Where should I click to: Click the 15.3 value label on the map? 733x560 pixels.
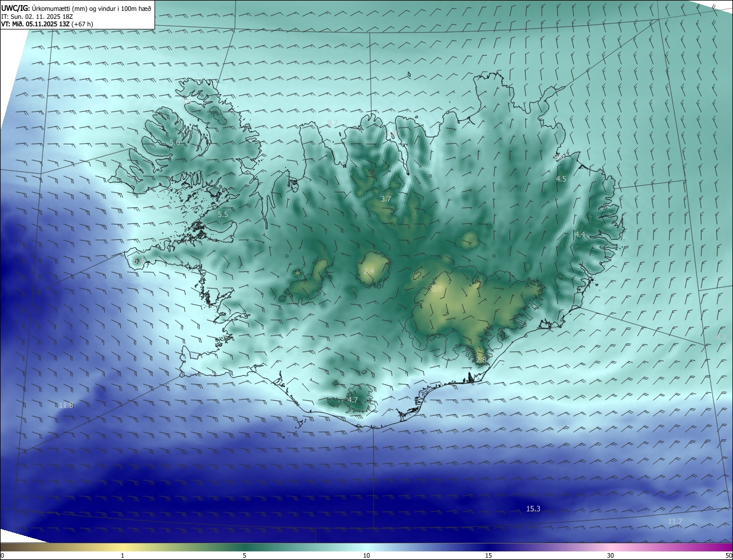[x=533, y=508]
